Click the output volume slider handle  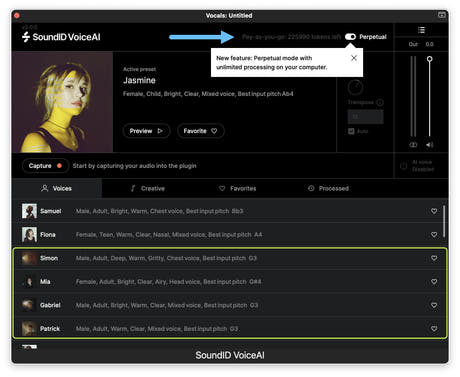pos(430,59)
